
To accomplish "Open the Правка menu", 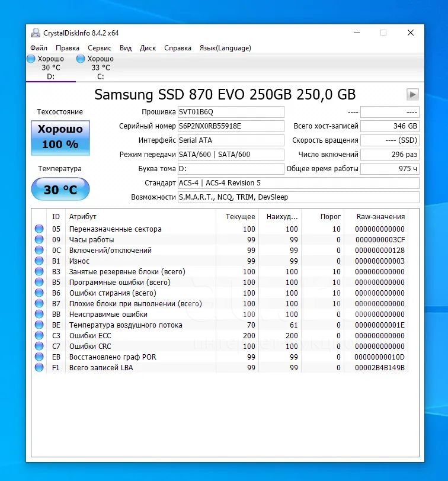I will tap(68, 48).
